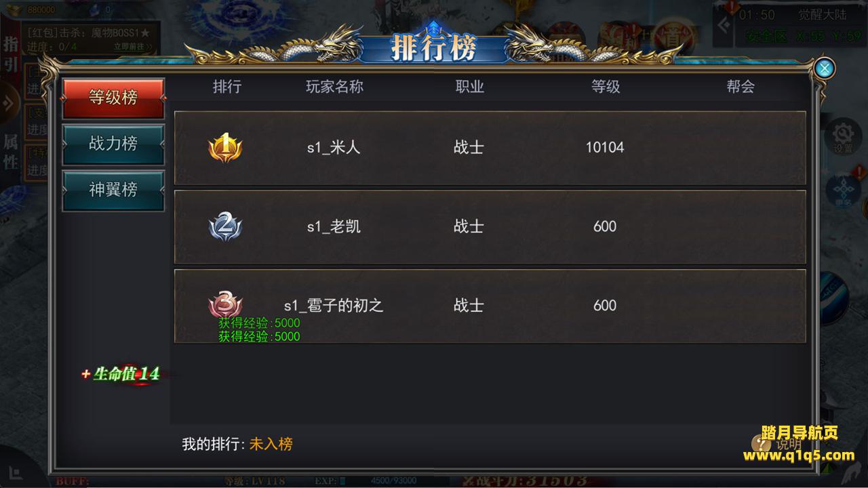Click gold ingot currency icon top-left
The height and width of the screenshot is (488, 868).
point(14,9)
